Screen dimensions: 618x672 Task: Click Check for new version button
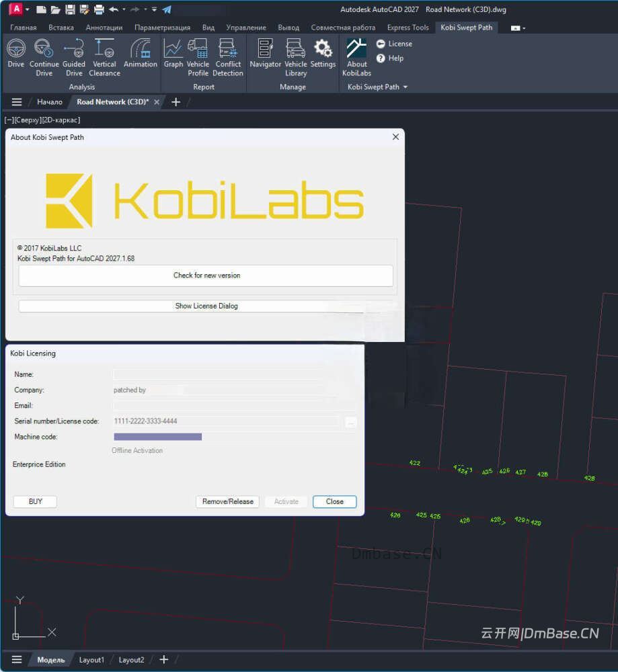[206, 276]
